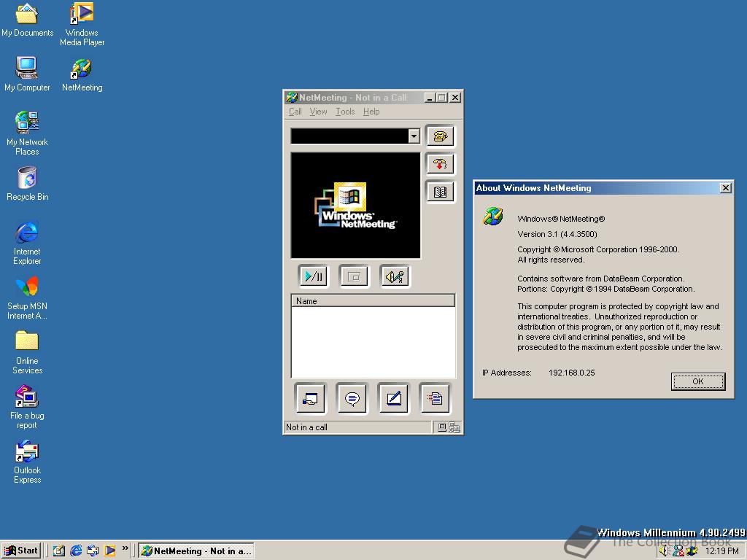Click the My Documents desktop icon
The image size is (747, 560).
tap(27, 20)
